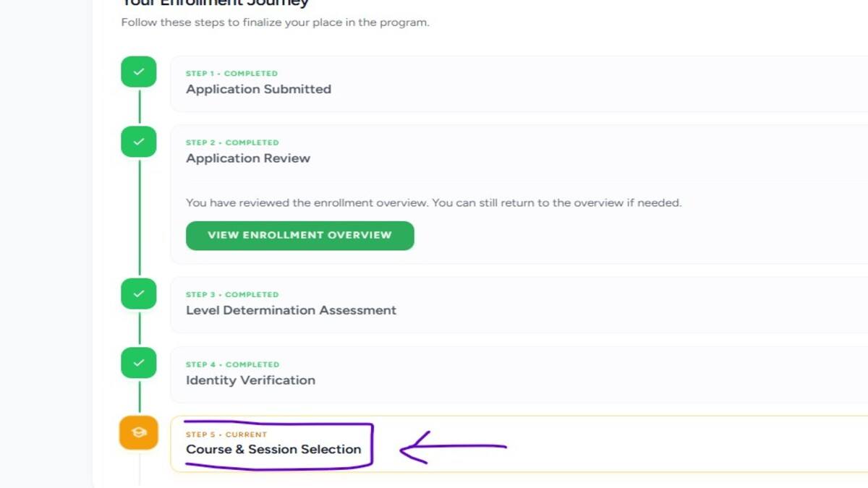Click the 'Step 4 · Completed' label
This screenshot has width=868, height=488.
pyautogui.click(x=232, y=364)
